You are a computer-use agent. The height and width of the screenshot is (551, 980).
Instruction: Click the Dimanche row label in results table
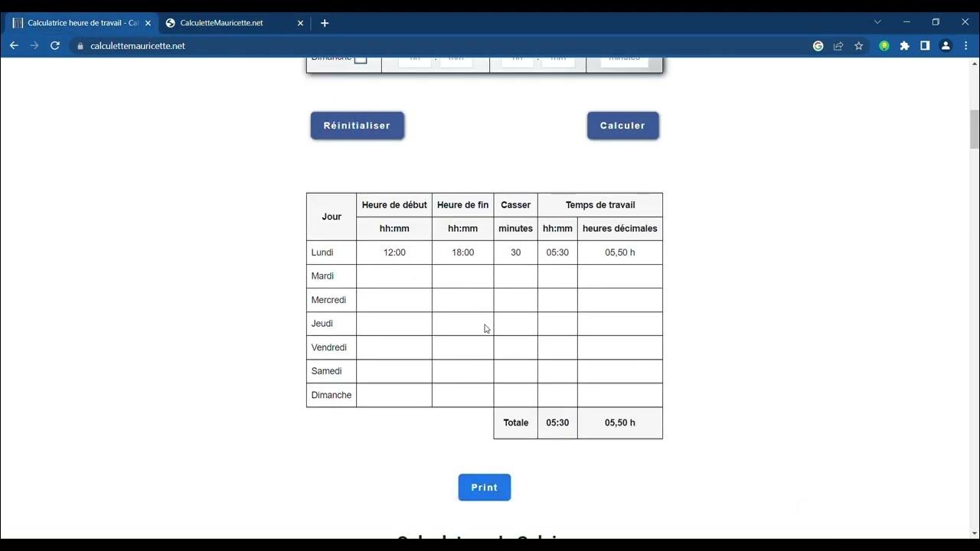pos(332,395)
